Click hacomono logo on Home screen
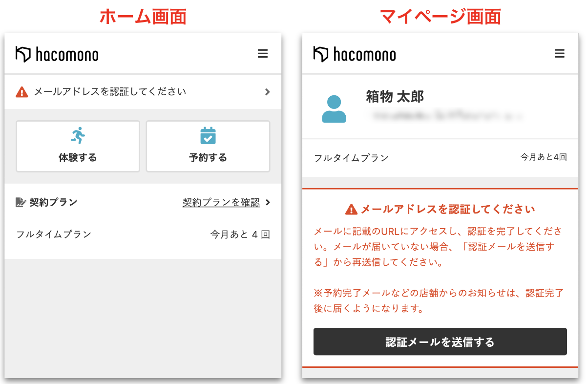This screenshot has height=384, width=588. 57,54
